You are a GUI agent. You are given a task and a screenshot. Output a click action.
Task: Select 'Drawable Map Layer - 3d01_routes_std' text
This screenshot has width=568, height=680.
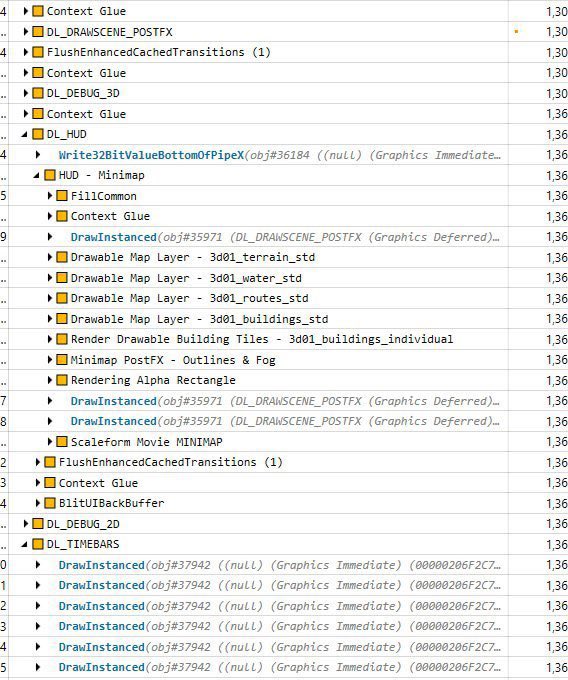click(189, 299)
